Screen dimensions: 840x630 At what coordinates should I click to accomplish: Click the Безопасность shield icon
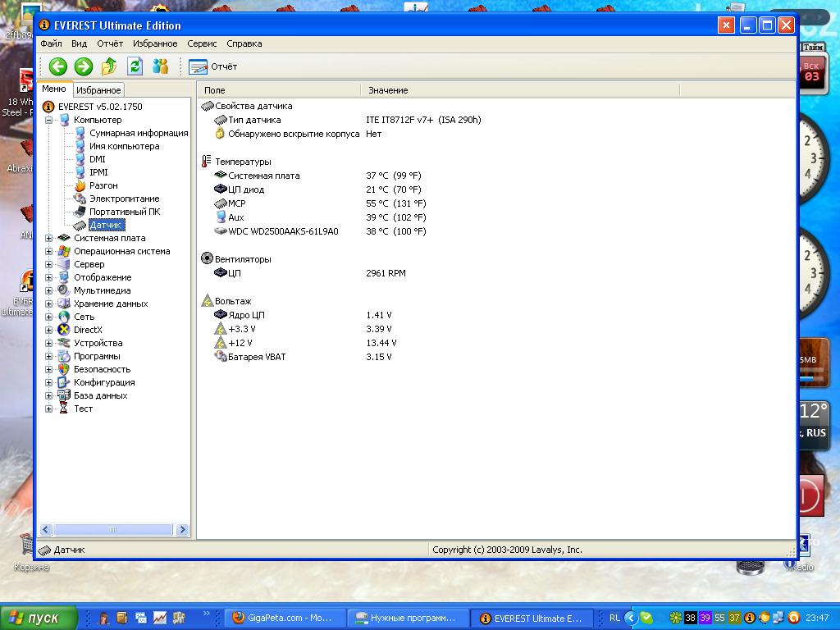coord(64,369)
